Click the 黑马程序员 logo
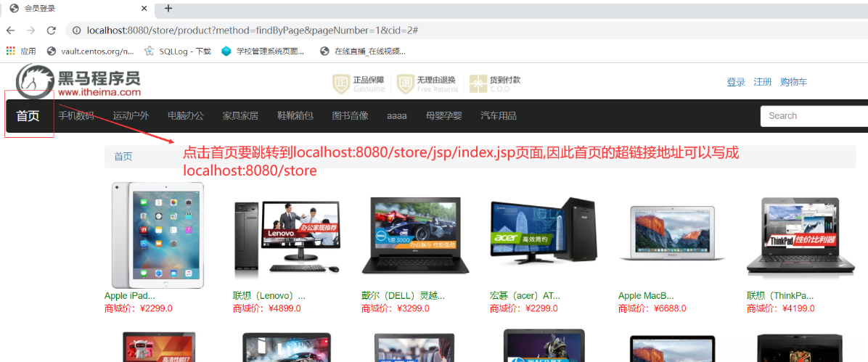 [78, 81]
